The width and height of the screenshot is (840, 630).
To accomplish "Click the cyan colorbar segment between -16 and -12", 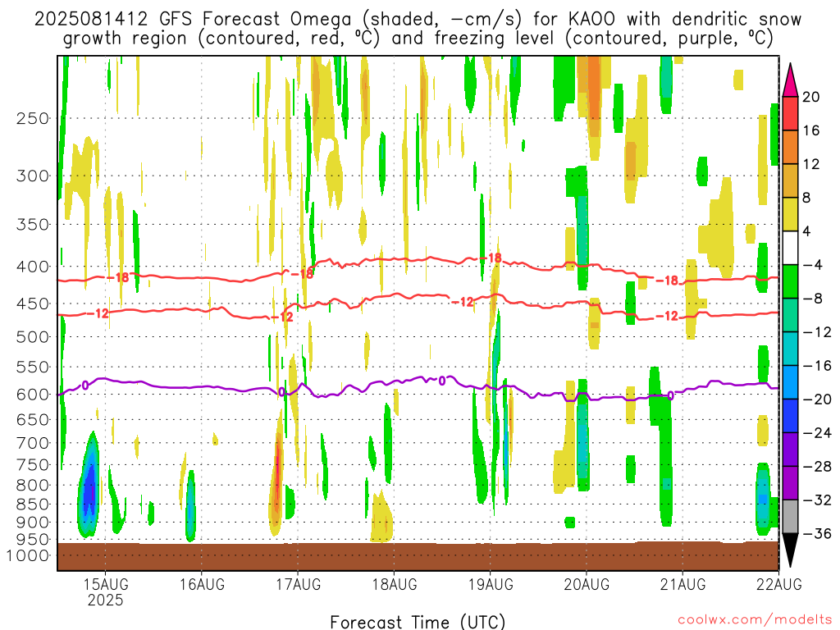I will click(x=790, y=349).
